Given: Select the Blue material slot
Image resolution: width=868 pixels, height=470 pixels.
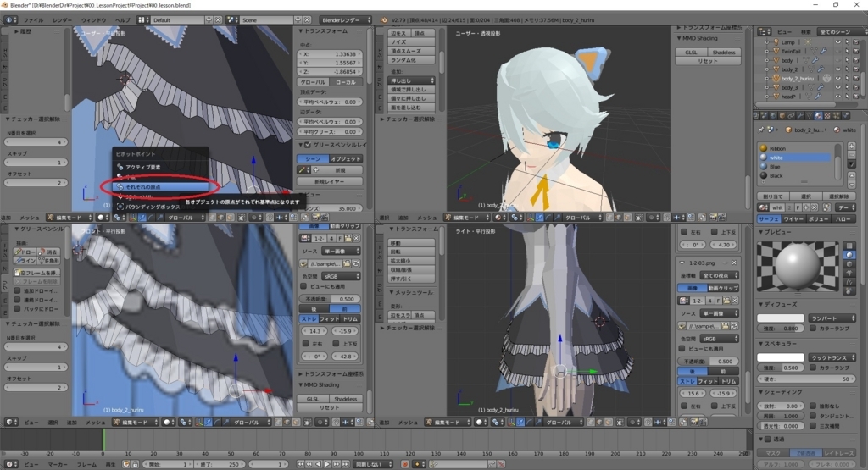Looking at the screenshot, I should click(x=794, y=167).
